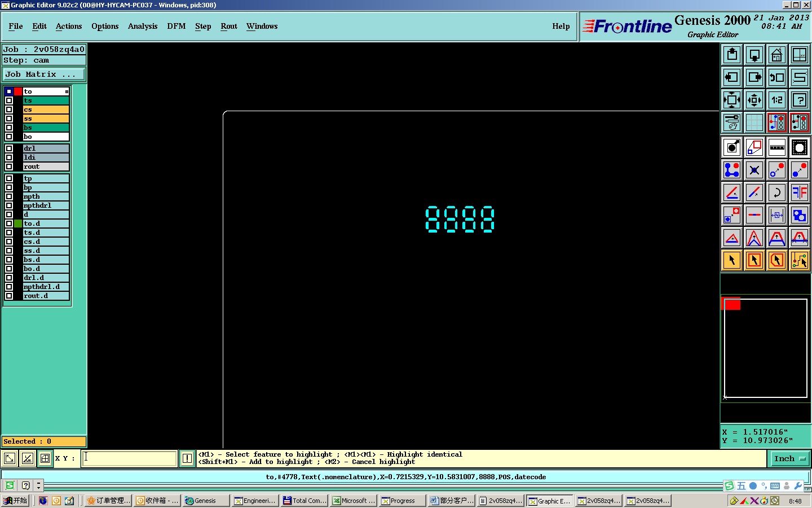This screenshot has width=812, height=508.
Task: Click the red color swatch of layer to
Action: (18, 91)
